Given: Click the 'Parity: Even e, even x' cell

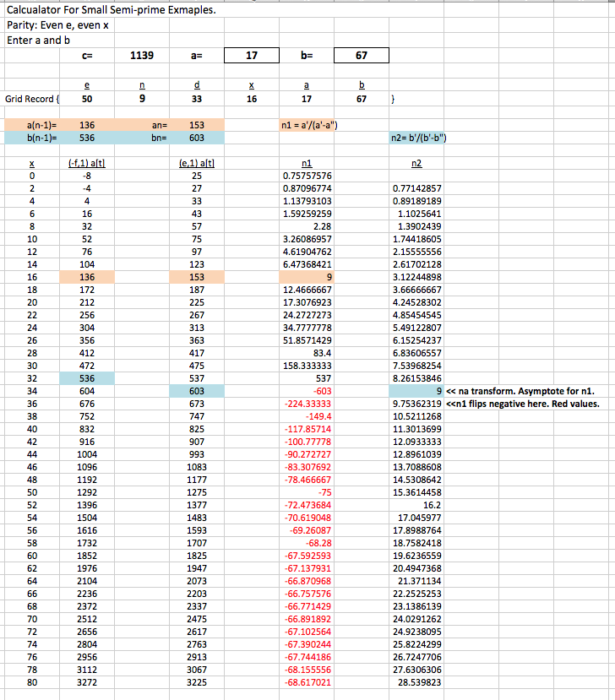Looking at the screenshot, I should click(x=57, y=25).
